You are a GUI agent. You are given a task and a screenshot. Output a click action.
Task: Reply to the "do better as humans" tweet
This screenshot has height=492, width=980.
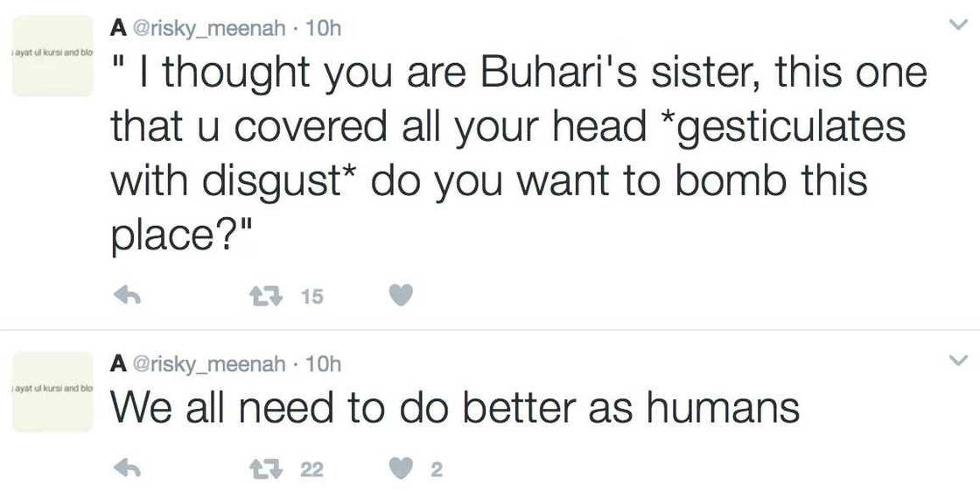129,469
